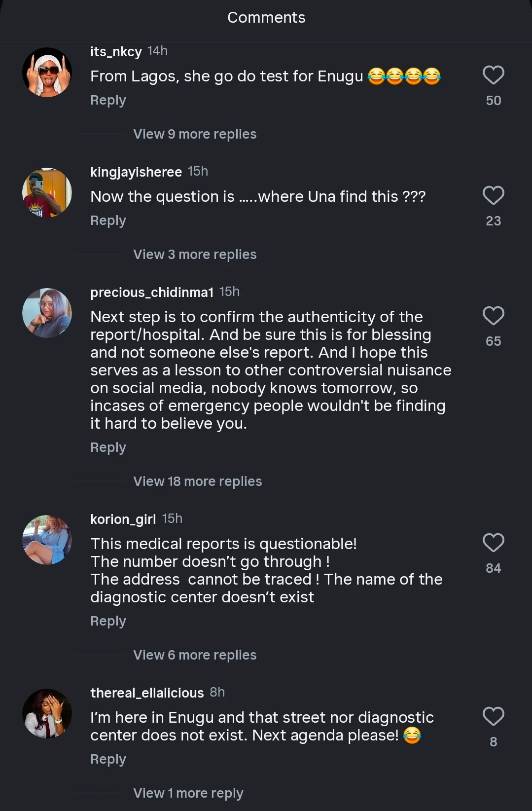The height and width of the screenshot is (811, 532).
Task: Reply to its_nkcy's Enugu comment
Action: pyautogui.click(x=108, y=100)
